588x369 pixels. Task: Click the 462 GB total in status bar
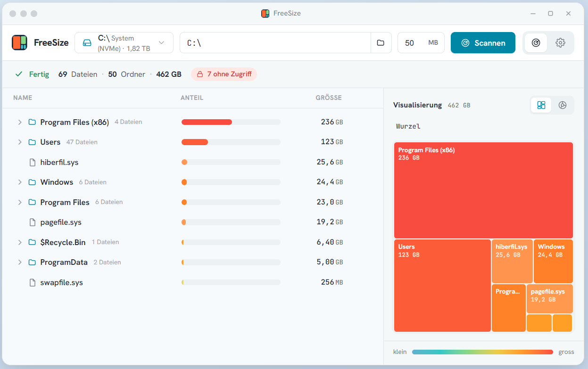click(169, 74)
